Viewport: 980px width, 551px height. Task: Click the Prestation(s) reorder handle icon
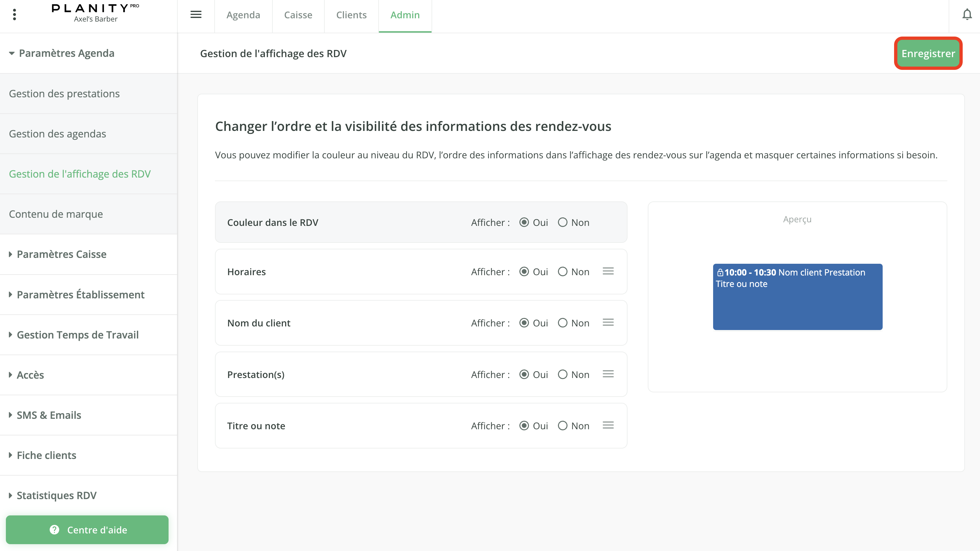pyautogui.click(x=608, y=374)
